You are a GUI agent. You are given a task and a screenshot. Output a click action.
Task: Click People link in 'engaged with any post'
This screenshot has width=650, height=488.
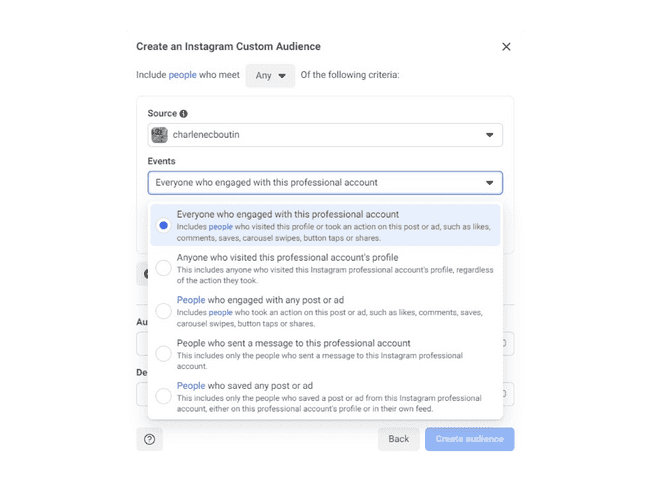click(x=191, y=300)
